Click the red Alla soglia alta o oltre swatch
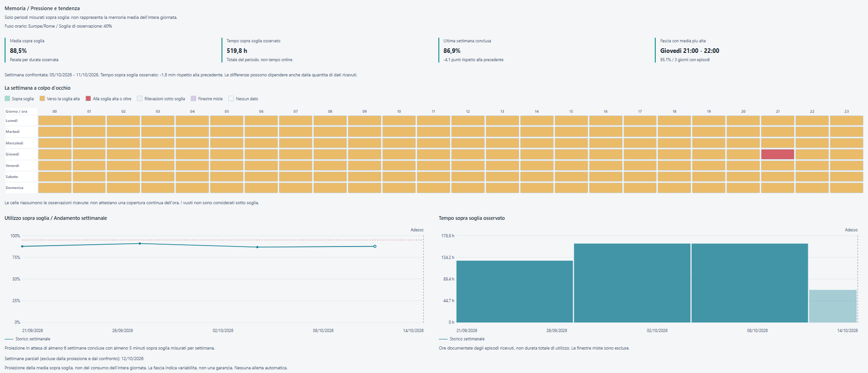 click(x=88, y=98)
